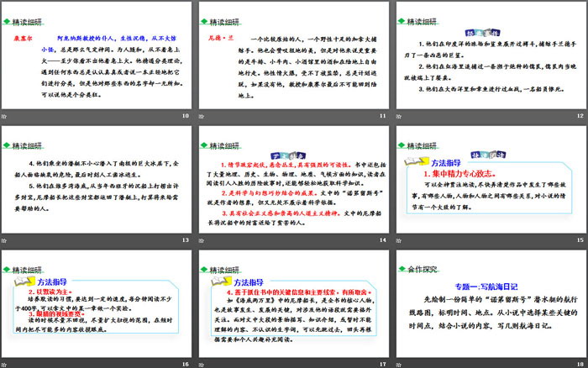Click the animation star icon under slide 16
The width and height of the screenshot is (588, 368).
point(4,365)
